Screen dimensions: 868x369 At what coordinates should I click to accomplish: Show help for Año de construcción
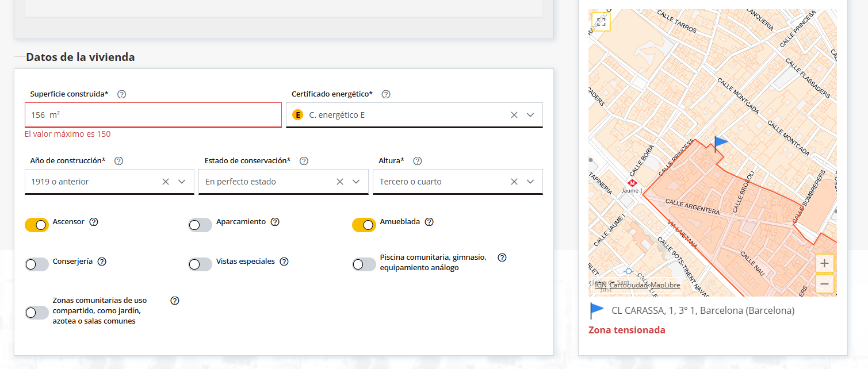click(x=119, y=161)
